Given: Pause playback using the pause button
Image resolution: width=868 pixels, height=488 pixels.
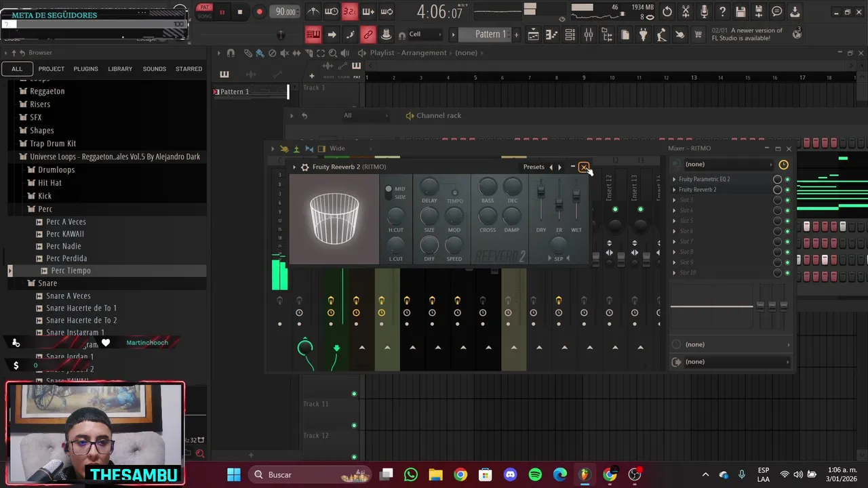Looking at the screenshot, I should [x=222, y=12].
